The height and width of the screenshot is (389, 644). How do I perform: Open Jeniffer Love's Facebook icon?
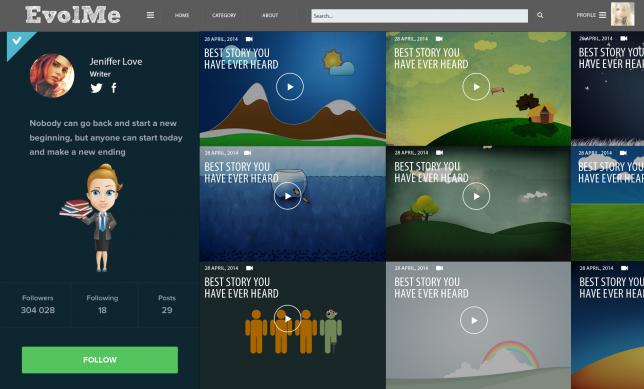(114, 87)
